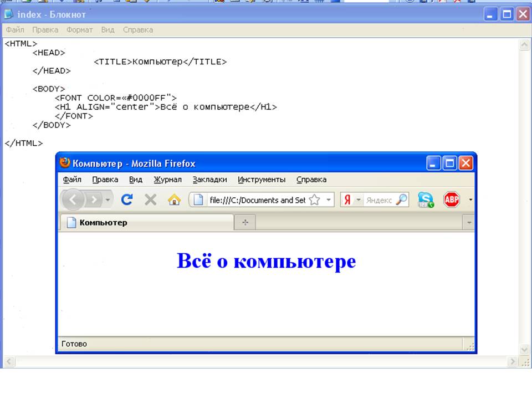Go to the home page icon
The width and height of the screenshot is (532, 399).
tap(174, 200)
